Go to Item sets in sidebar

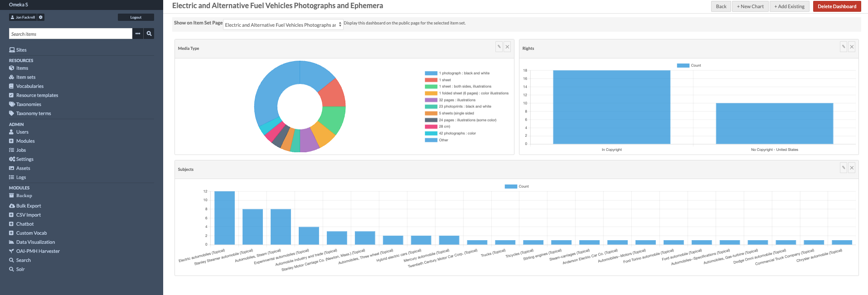point(25,77)
